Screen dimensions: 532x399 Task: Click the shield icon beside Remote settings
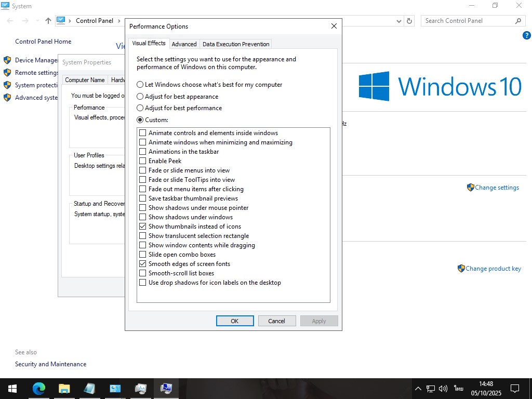pyautogui.click(x=7, y=73)
